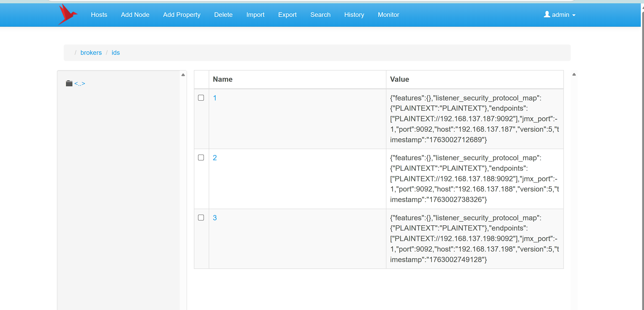Click the folder icon in the tree

(x=69, y=84)
